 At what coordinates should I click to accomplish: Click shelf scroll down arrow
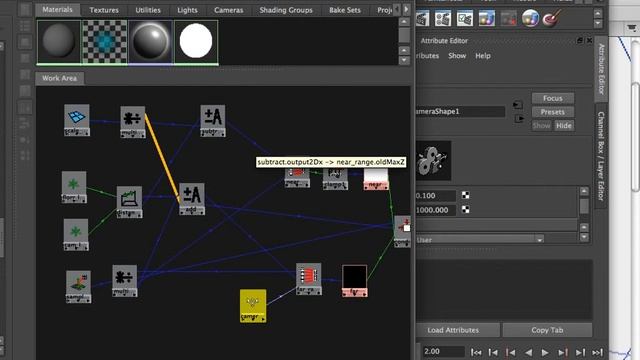[598, 24]
